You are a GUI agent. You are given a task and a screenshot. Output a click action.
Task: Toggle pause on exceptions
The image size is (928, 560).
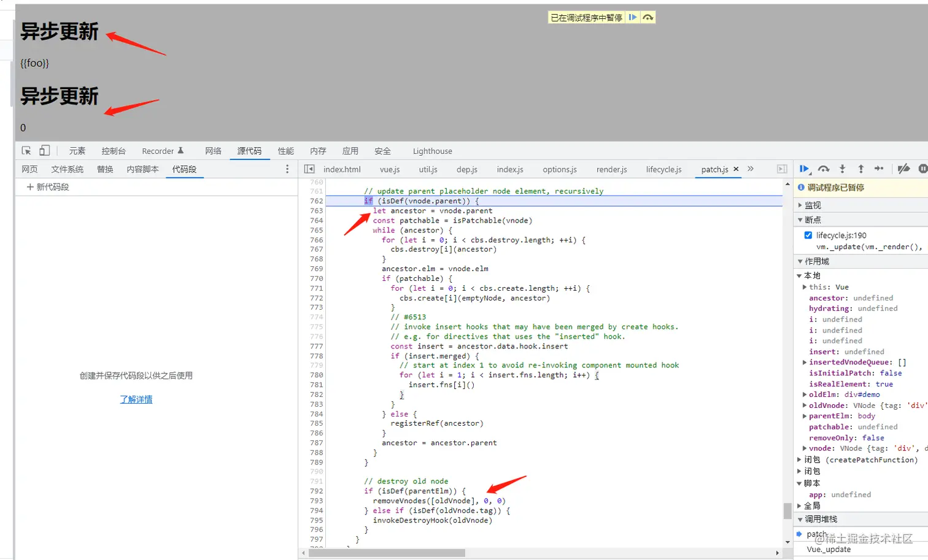coord(922,169)
